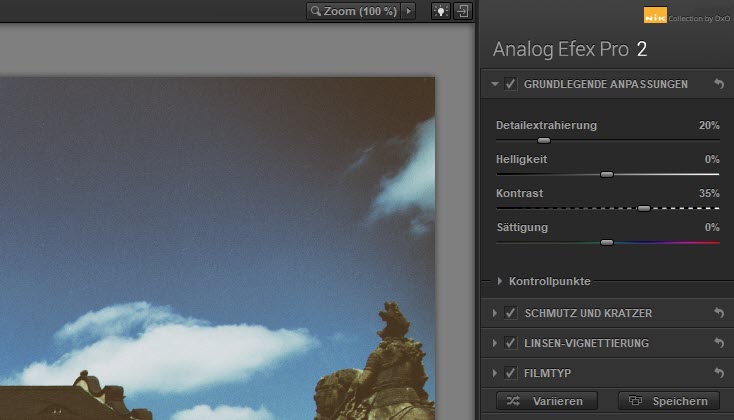The width and height of the screenshot is (734, 420).
Task: Click the Kontrollpunkte label
Action: click(550, 281)
